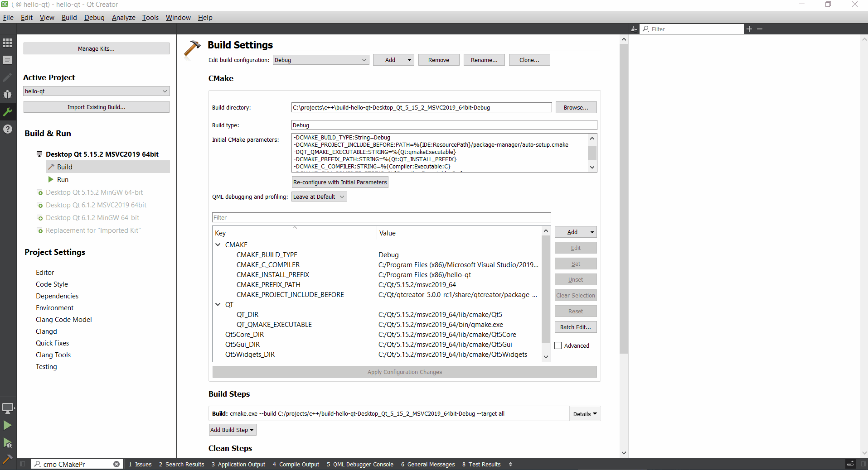The height and width of the screenshot is (470, 868).
Task: Open the Analyze menu
Action: pos(123,18)
